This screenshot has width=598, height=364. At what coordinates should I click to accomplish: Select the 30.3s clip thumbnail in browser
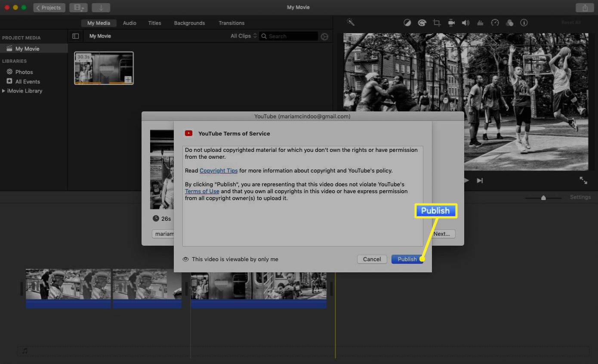[x=104, y=68]
